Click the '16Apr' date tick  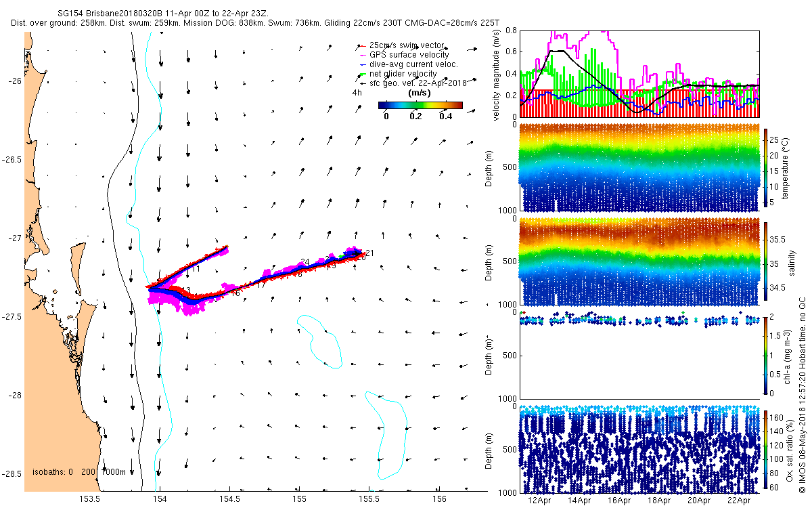(620, 501)
